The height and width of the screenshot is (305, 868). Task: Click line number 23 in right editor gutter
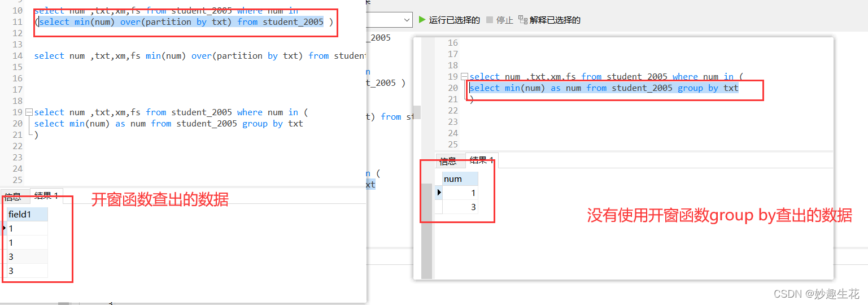[452, 122]
